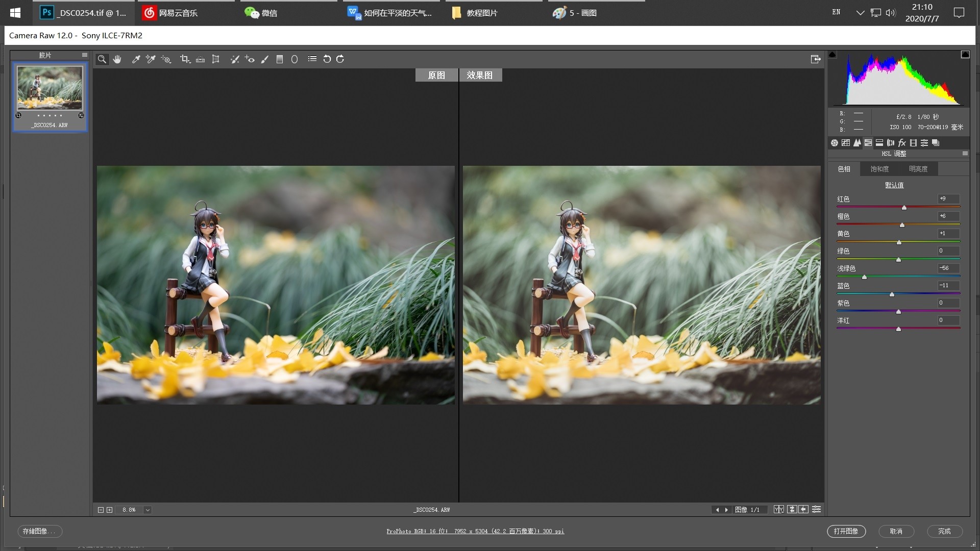Image resolution: width=980 pixels, height=551 pixels.
Task: Zoom out with the minus button
Action: coord(101,510)
